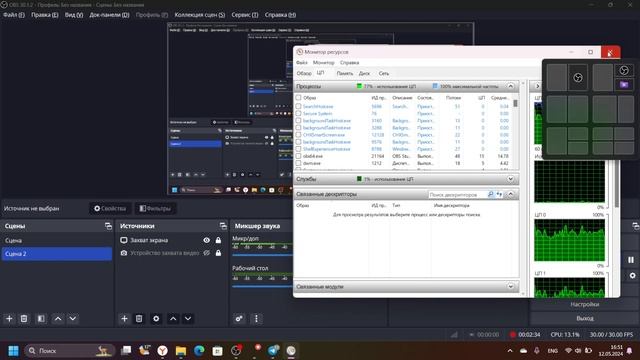
Task: Undock the Сцены panel with its popout icon
Action: 108,226
